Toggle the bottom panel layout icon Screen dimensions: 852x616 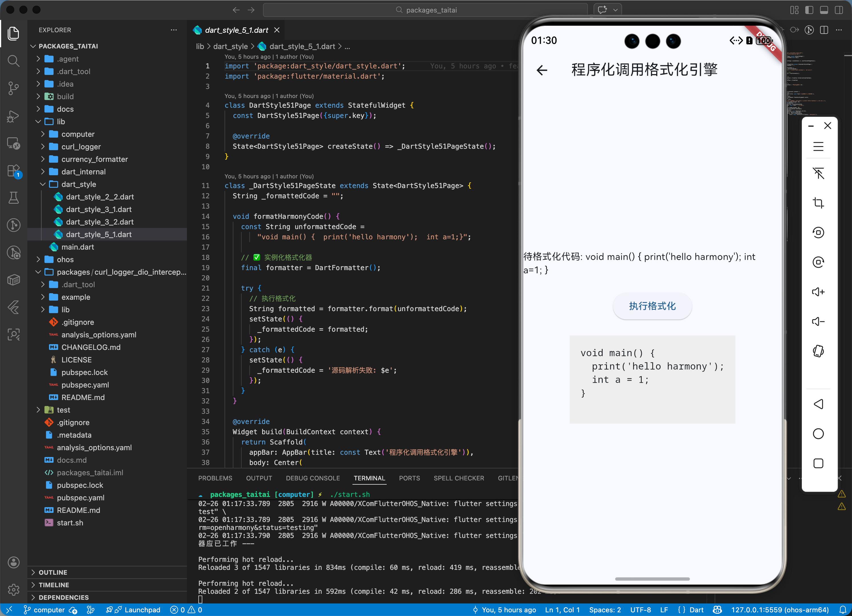[x=824, y=10]
